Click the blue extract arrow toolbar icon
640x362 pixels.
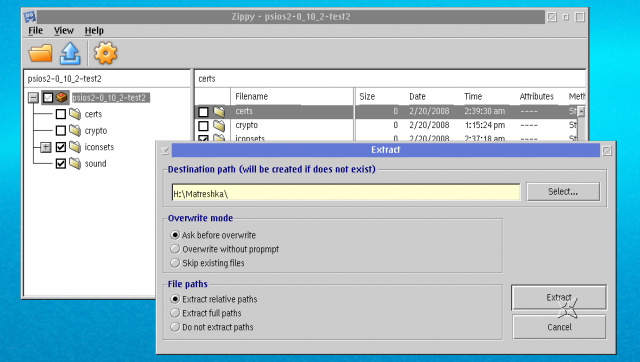pyautogui.click(x=70, y=53)
